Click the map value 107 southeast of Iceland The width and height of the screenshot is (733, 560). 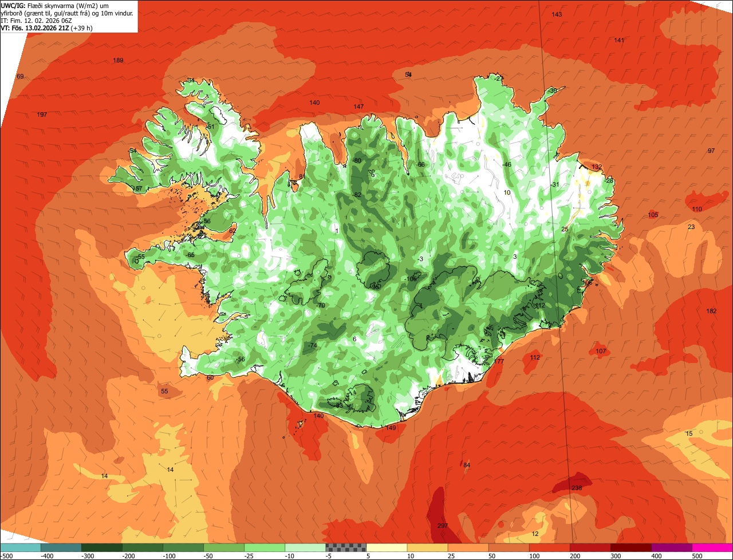601,351
